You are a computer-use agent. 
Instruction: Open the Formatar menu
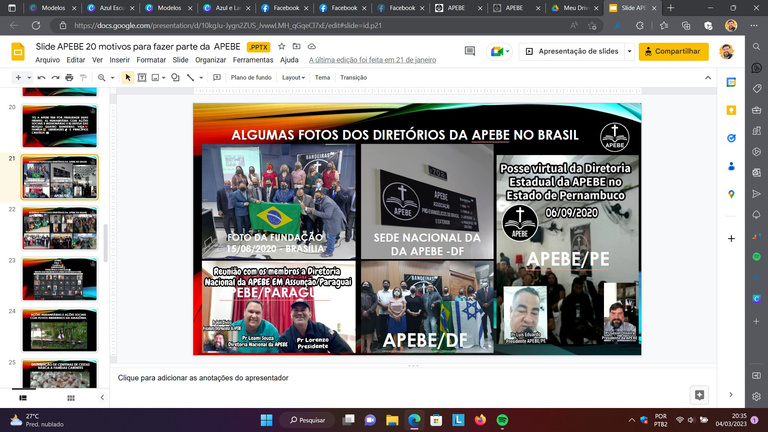(151, 60)
